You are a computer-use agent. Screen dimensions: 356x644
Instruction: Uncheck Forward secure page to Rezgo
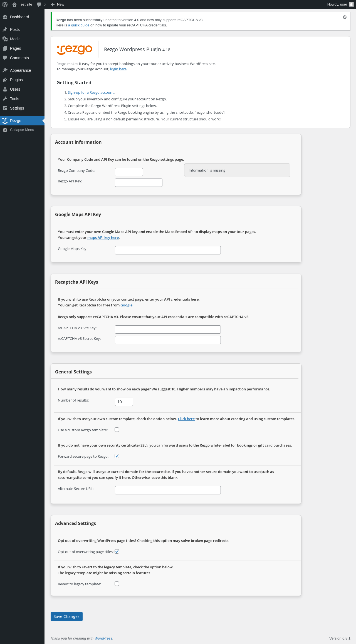click(x=117, y=456)
